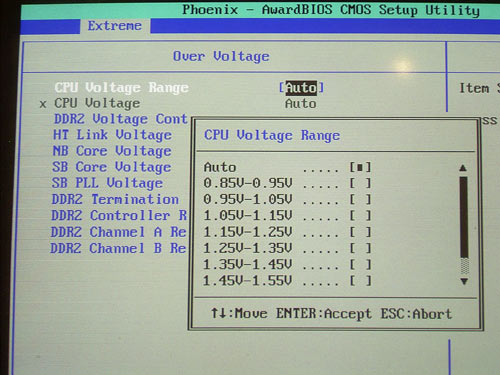Choose the 1.05V-1.15V voltage range
The image size is (500, 375).
pyautogui.click(x=287, y=215)
